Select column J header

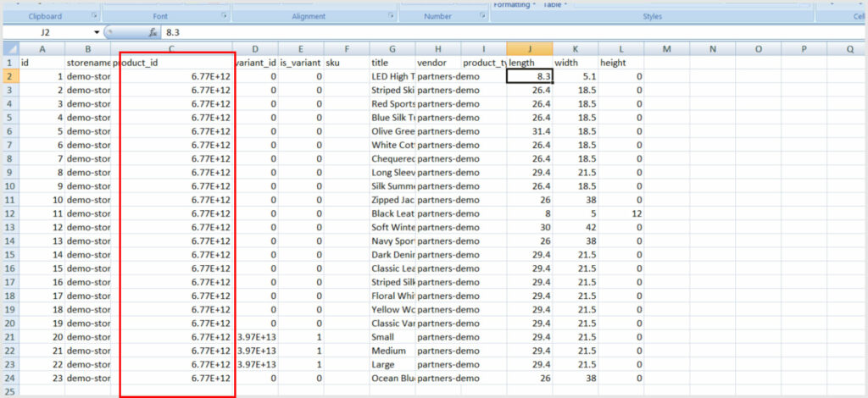coord(529,49)
